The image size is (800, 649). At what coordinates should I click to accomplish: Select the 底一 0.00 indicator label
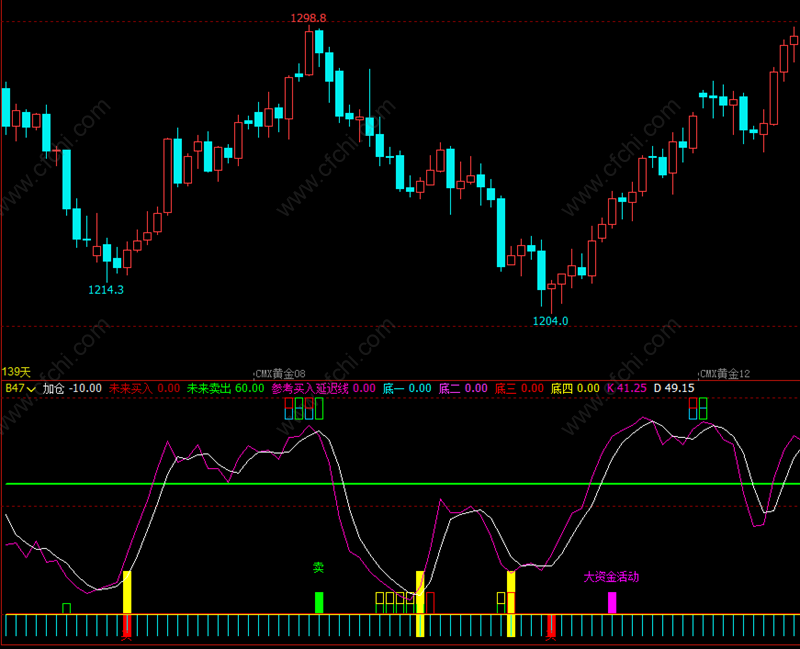pyautogui.click(x=407, y=388)
